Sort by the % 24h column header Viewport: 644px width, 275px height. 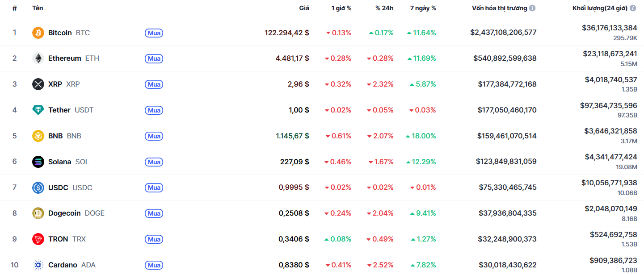pyautogui.click(x=384, y=8)
